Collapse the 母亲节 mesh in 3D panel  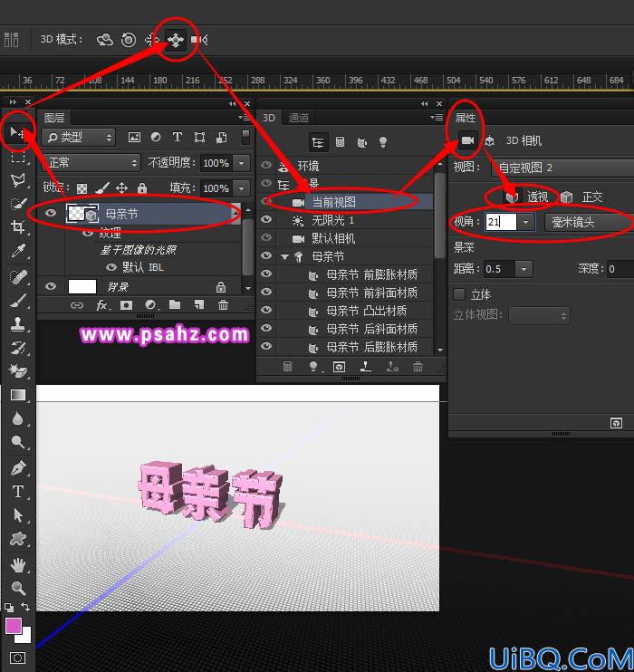[x=284, y=257]
